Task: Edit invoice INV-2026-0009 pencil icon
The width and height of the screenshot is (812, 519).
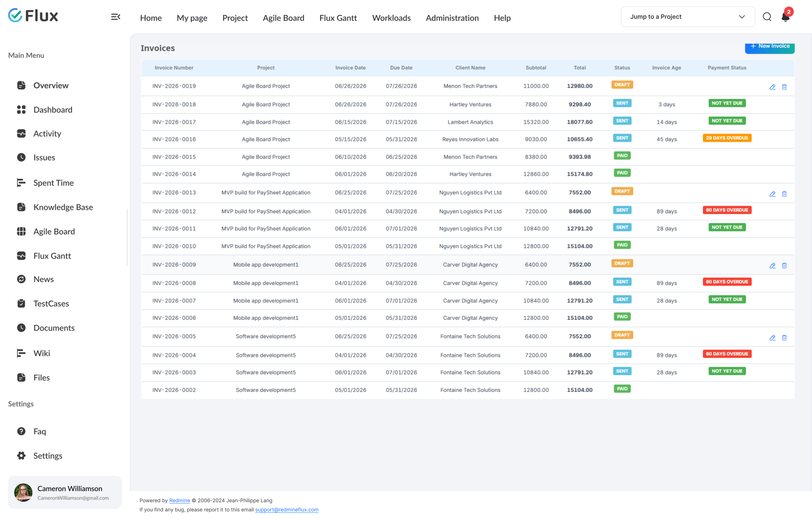Action: (772, 266)
